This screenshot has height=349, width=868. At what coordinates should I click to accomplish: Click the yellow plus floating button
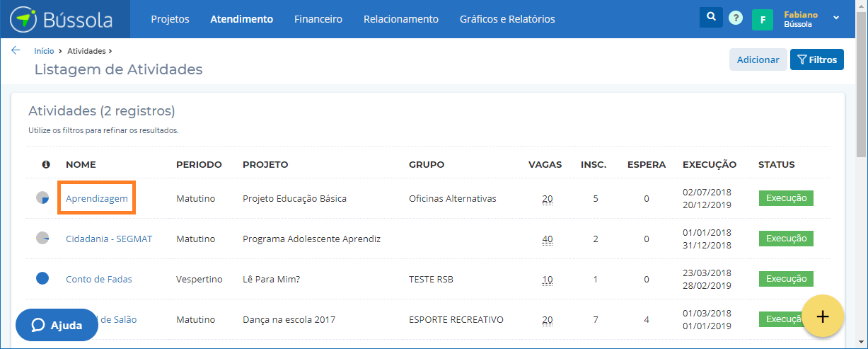click(x=822, y=316)
